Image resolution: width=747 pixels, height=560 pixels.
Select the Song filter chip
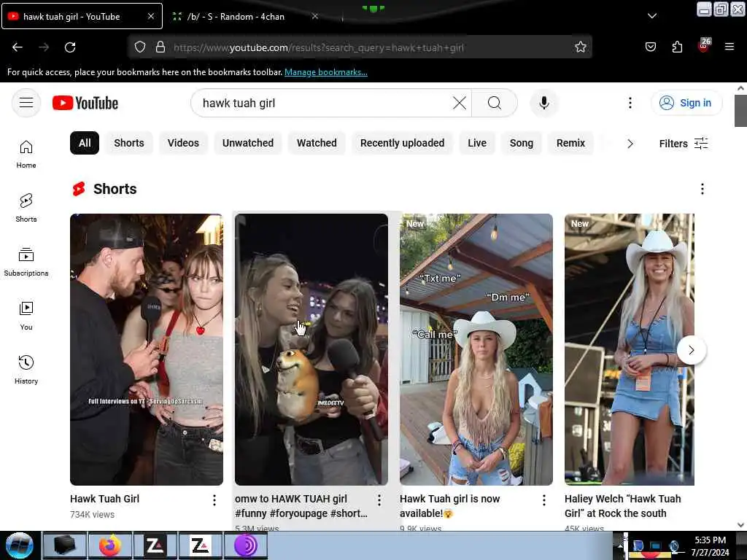point(521,143)
